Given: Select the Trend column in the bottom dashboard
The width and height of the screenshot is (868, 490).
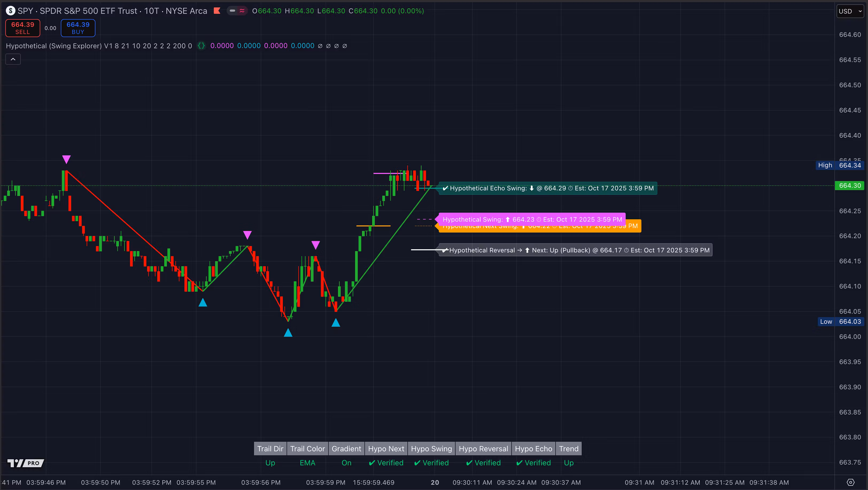Looking at the screenshot, I should [x=568, y=449].
